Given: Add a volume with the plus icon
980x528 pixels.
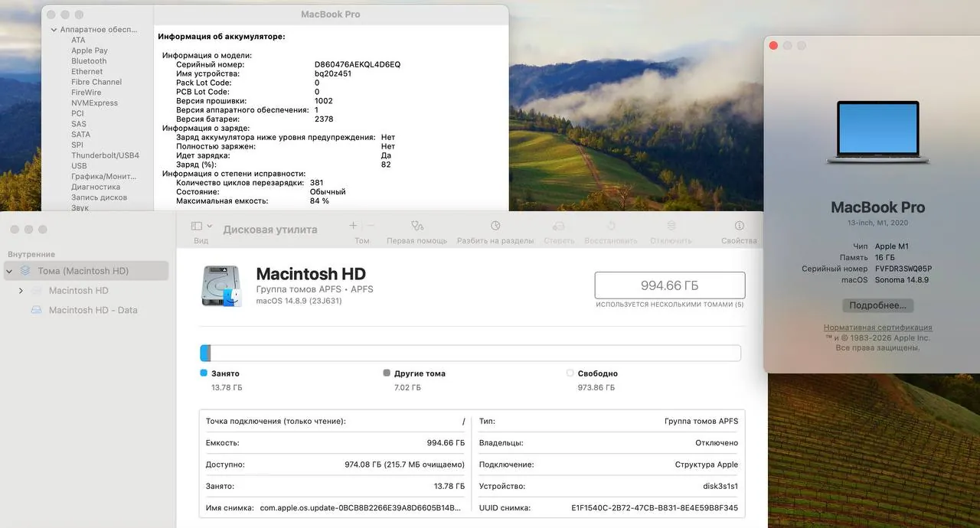Looking at the screenshot, I should [x=353, y=226].
